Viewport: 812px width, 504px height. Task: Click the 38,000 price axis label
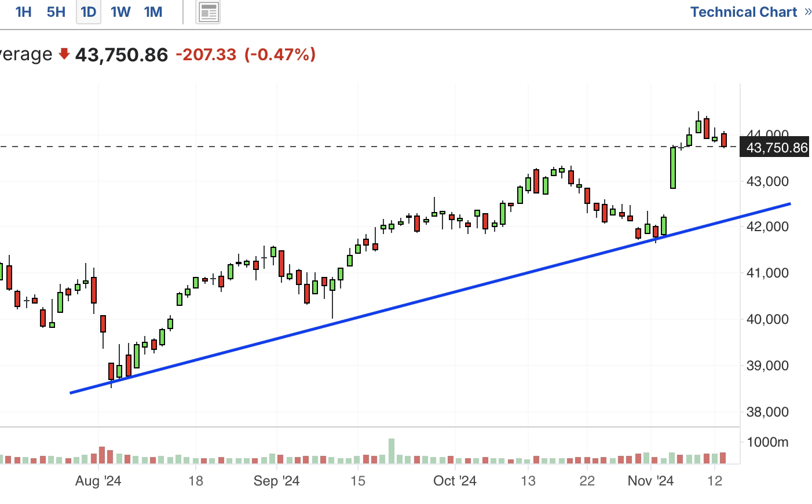click(767, 412)
